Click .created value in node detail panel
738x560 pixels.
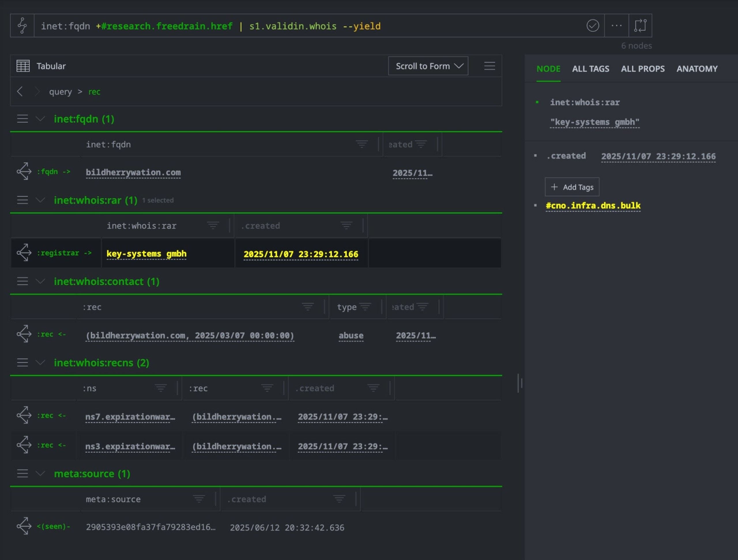pyautogui.click(x=658, y=157)
